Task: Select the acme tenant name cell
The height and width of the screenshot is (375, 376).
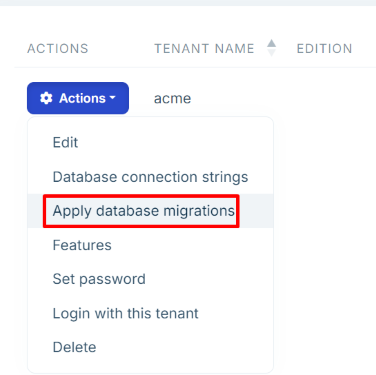Action: [172, 99]
